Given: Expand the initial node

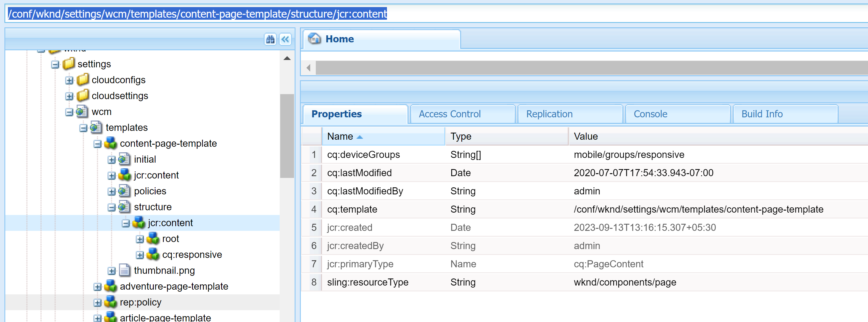Looking at the screenshot, I should 111,159.
